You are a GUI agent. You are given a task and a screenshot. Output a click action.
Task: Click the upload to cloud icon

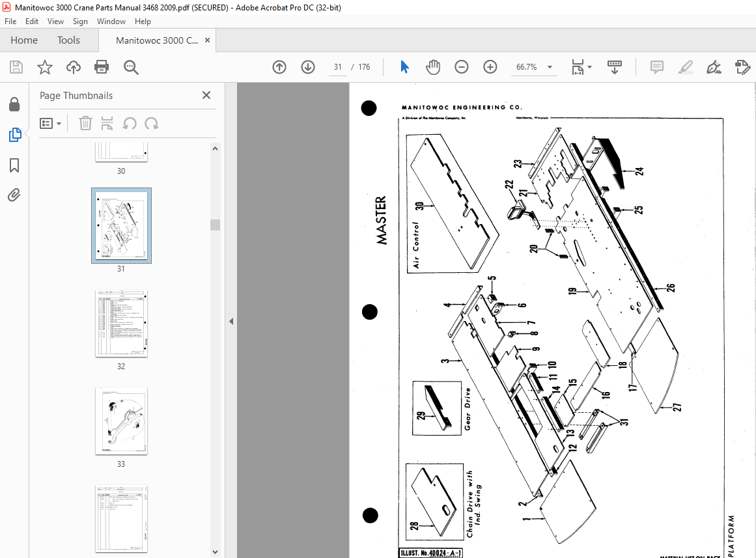[74, 67]
